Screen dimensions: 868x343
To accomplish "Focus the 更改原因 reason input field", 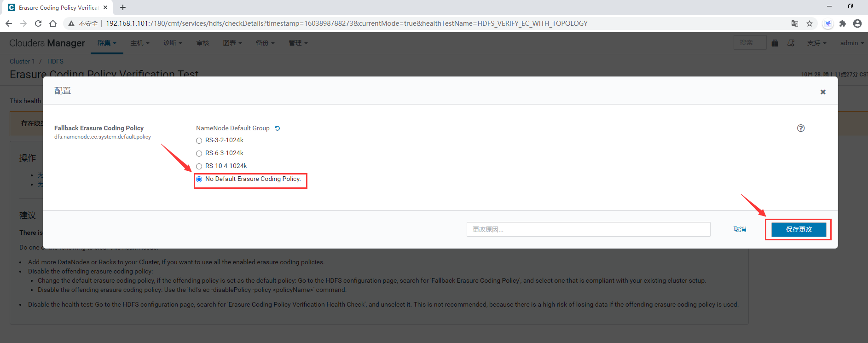I will tap(588, 229).
